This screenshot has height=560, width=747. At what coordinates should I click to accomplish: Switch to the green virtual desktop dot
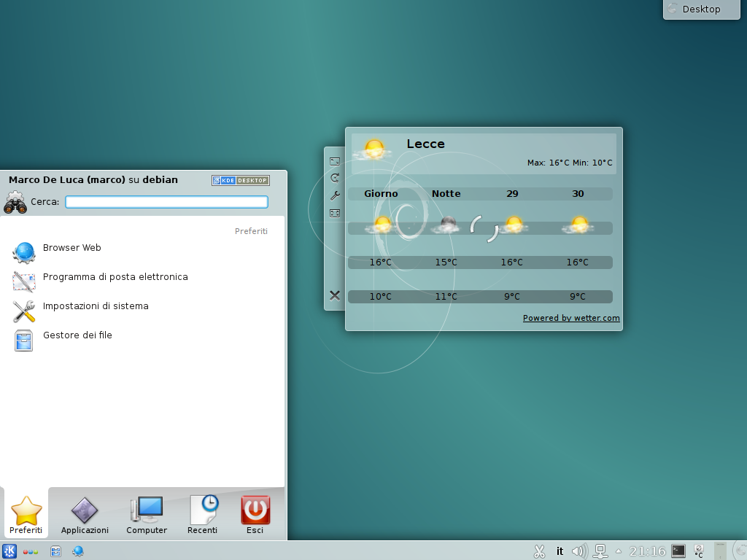(x=36, y=552)
